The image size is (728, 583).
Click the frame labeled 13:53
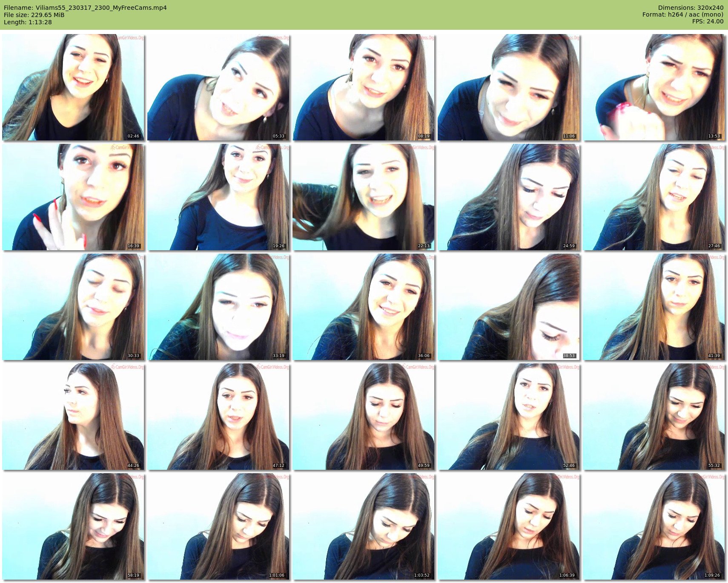point(653,87)
